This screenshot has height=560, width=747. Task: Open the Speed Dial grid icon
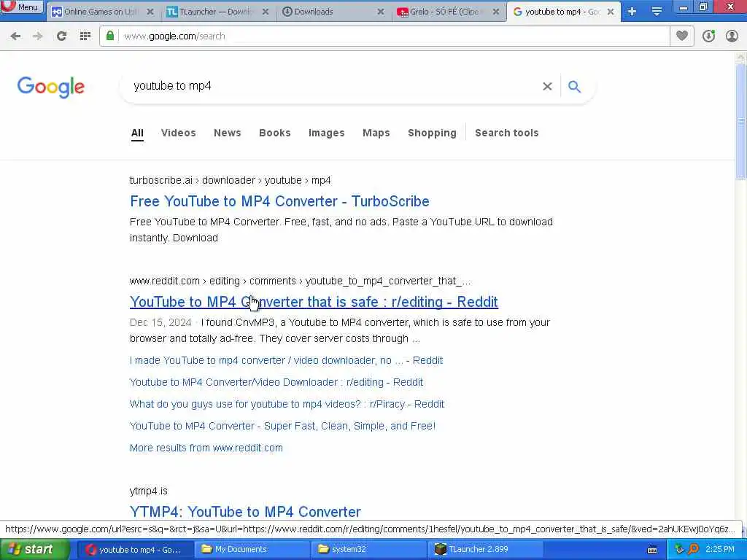[85, 36]
